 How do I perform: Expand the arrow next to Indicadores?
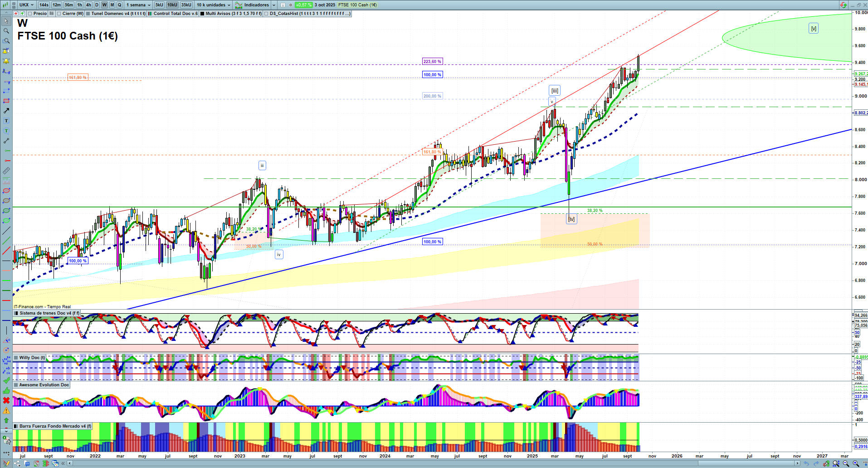tap(274, 5)
